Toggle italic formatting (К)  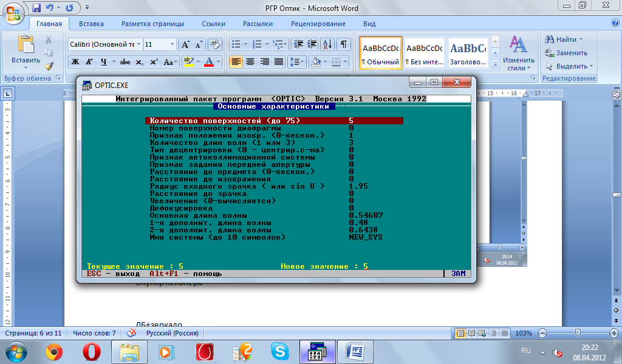coord(89,62)
